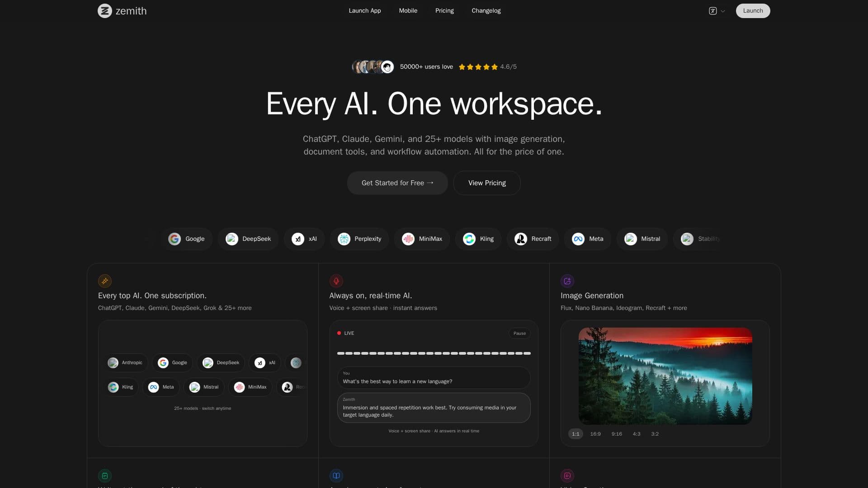Screen dimensions: 868x488
Task: Click the blue book icon in bottom card
Action: [336, 476]
